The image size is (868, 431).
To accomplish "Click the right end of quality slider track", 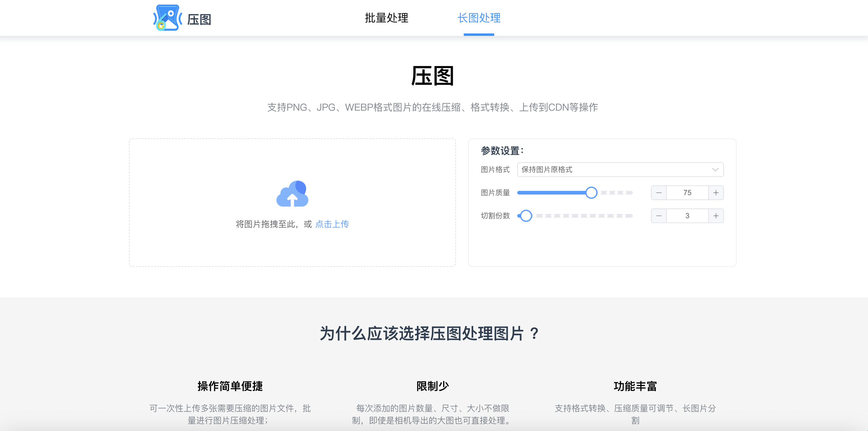I will (630, 193).
